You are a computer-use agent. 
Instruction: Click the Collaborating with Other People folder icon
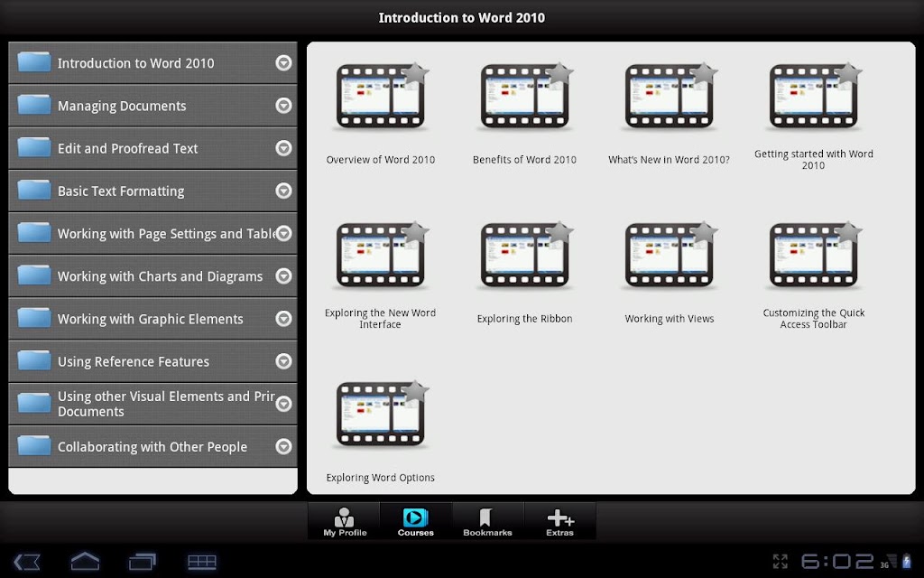click(34, 446)
